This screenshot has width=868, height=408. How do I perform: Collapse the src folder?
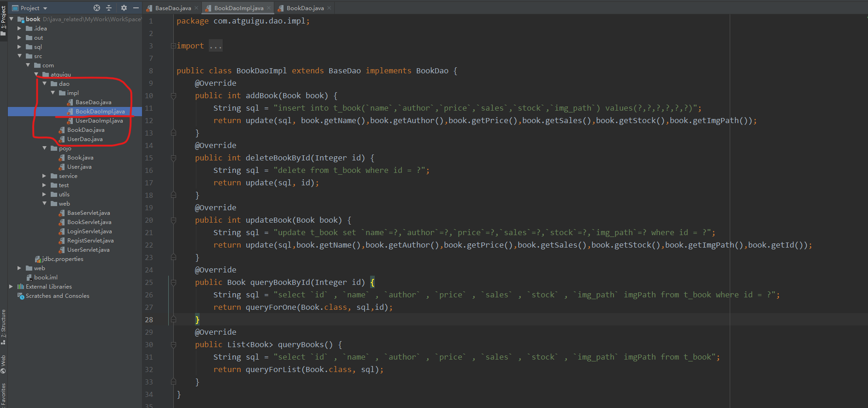click(19, 56)
